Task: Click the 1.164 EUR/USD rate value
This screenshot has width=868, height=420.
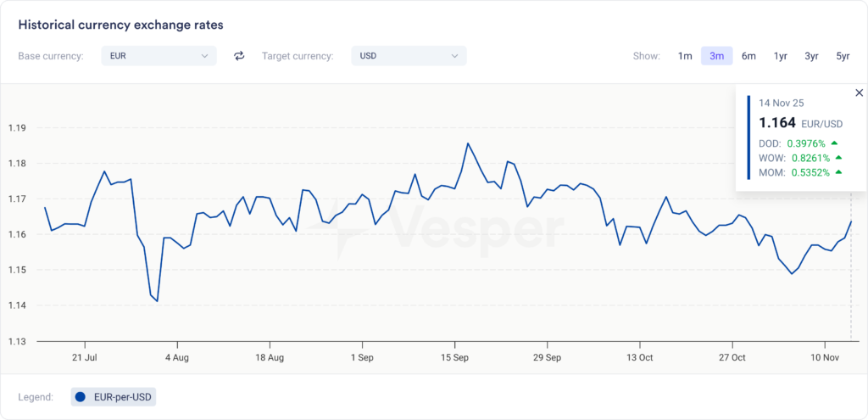Action: pos(777,123)
